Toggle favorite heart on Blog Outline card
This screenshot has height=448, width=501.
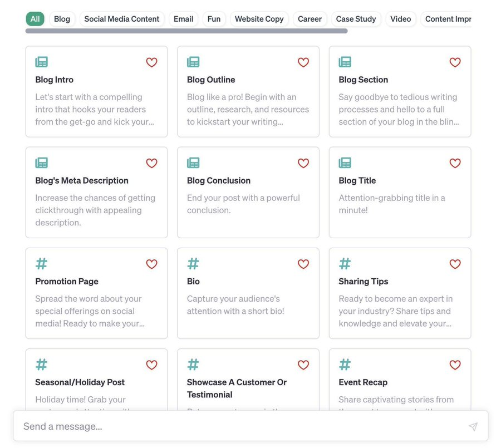(303, 62)
